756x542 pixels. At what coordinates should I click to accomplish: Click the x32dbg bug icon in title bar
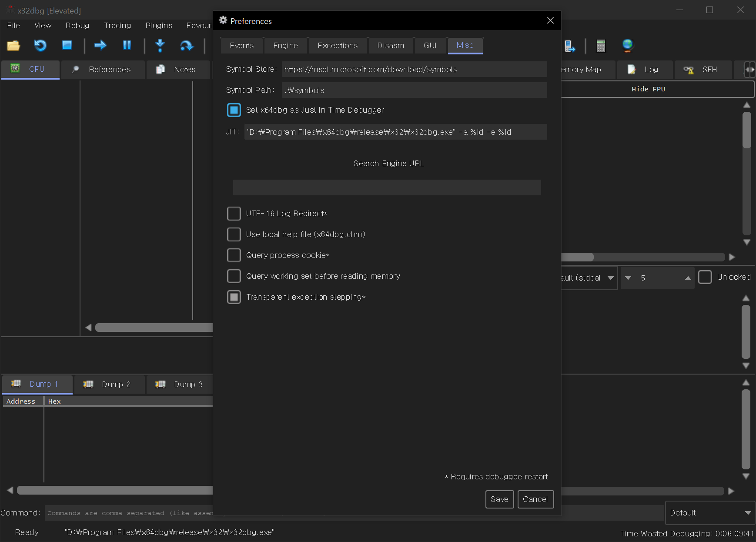[x=10, y=10]
